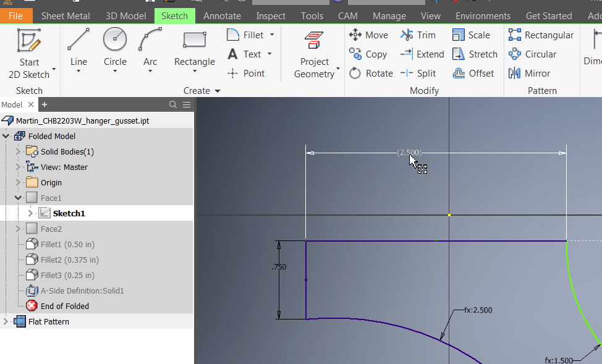This screenshot has height=364, width=602.
Task: Open the Create panel dropdown
Action: pos(218,90)
